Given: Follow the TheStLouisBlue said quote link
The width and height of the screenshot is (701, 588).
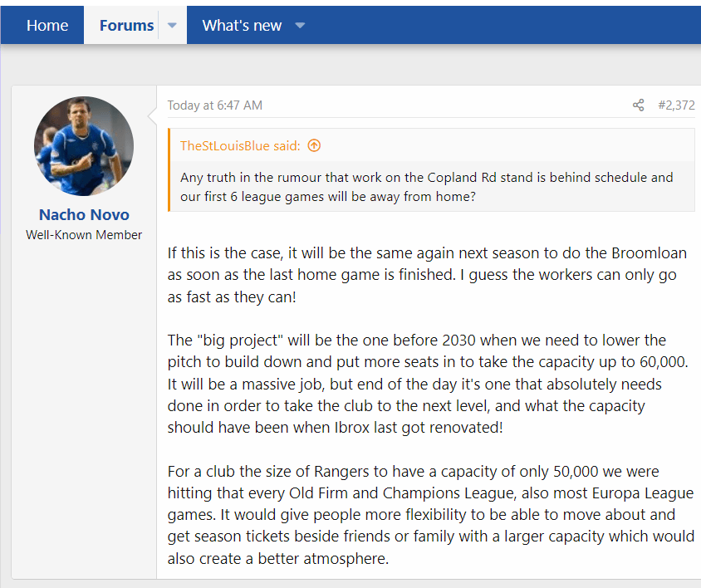Looking at the screenshot, I should pyautogui.click(x=240, y=146).
